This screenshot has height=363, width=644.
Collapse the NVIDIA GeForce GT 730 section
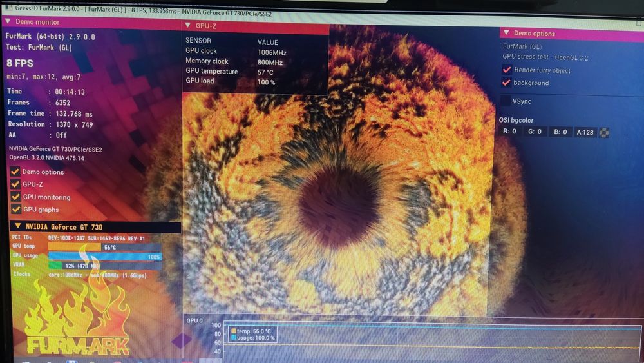click(17, 226)
